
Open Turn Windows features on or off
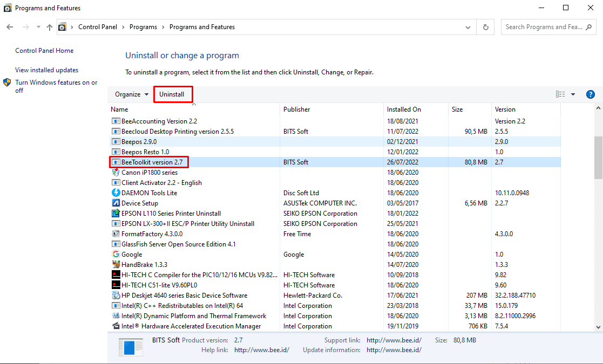56,86
